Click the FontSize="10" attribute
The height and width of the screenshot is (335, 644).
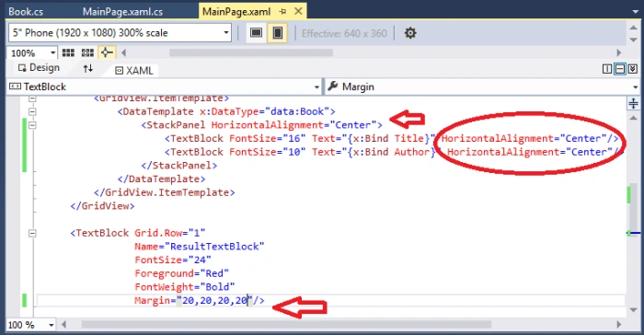[268, 152]
